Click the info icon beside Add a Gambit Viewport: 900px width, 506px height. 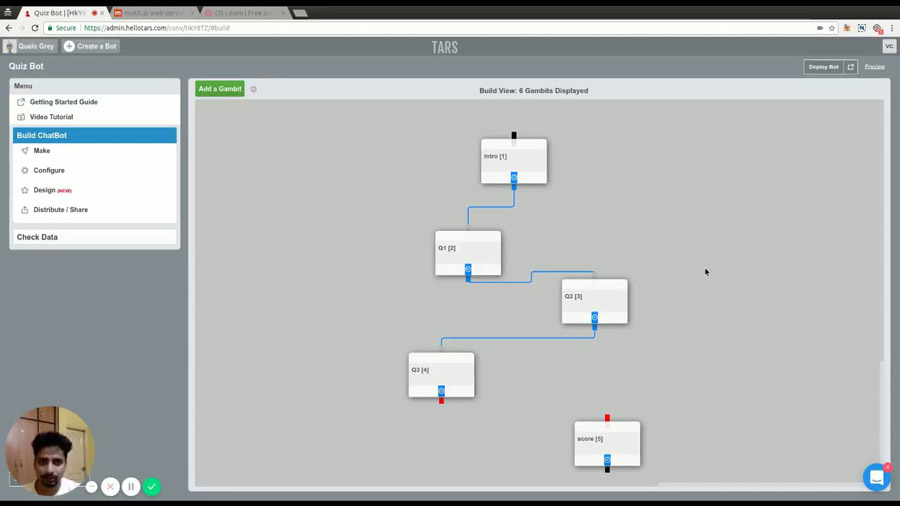[x=254, y=89]
